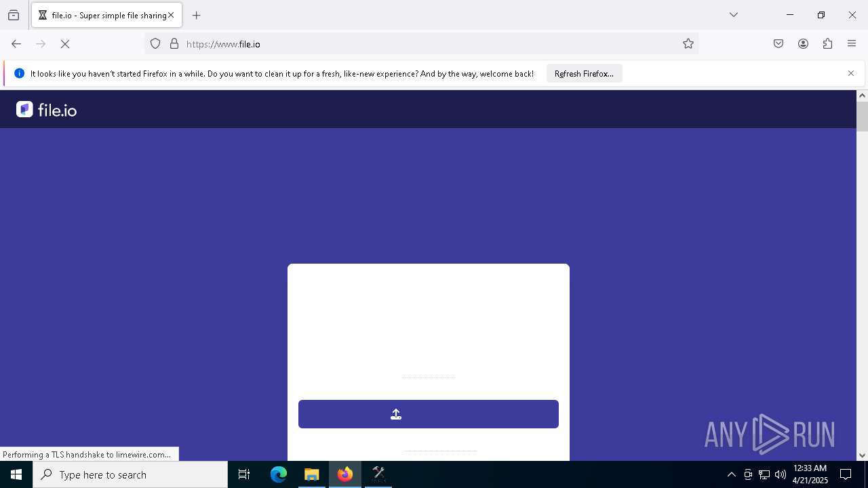Open the Firefox account icon
The height and width of the screenshot is (488, 868).
[803, 44]
